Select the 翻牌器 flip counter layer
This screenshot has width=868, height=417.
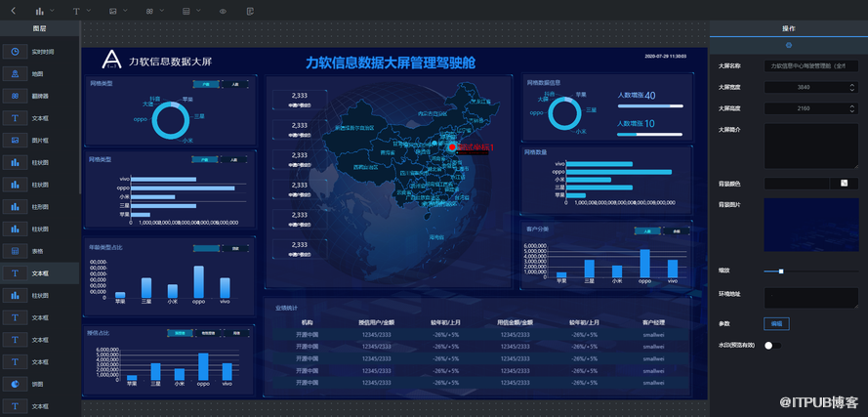pos(39,96)
